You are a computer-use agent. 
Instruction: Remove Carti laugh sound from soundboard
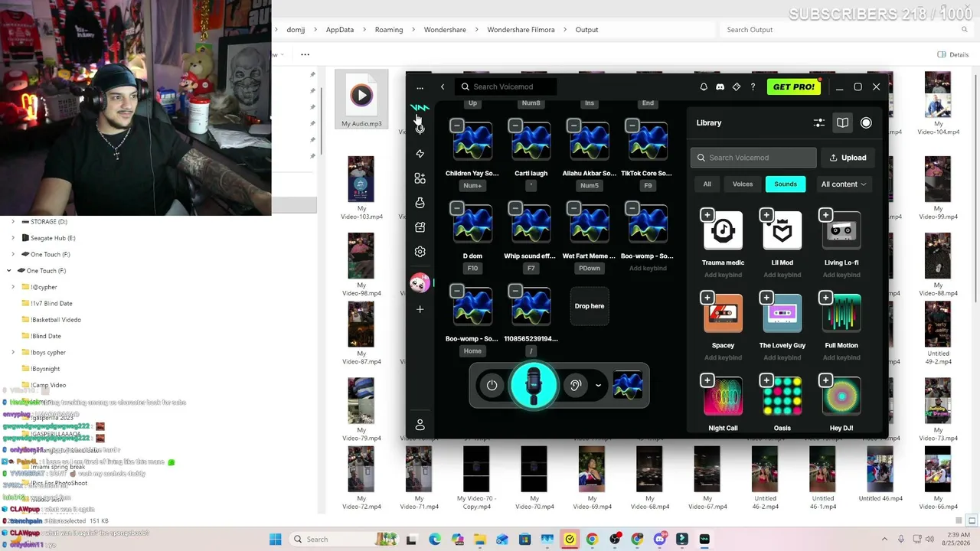[515, 126]
